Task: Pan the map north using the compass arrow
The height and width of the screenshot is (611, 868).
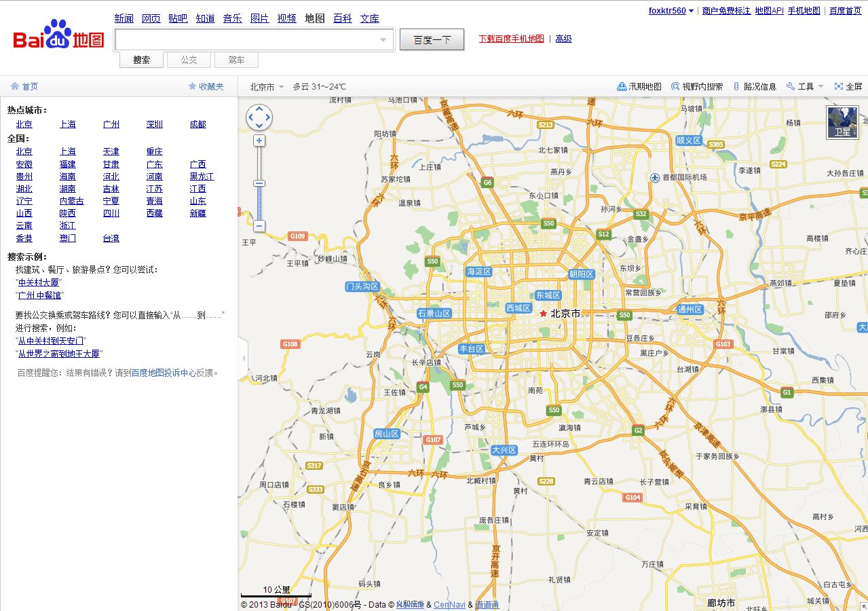Action: (259, 109)
